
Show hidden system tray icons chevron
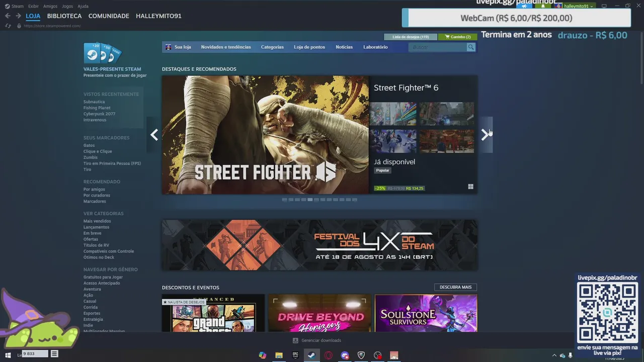[x=554, y=355]
